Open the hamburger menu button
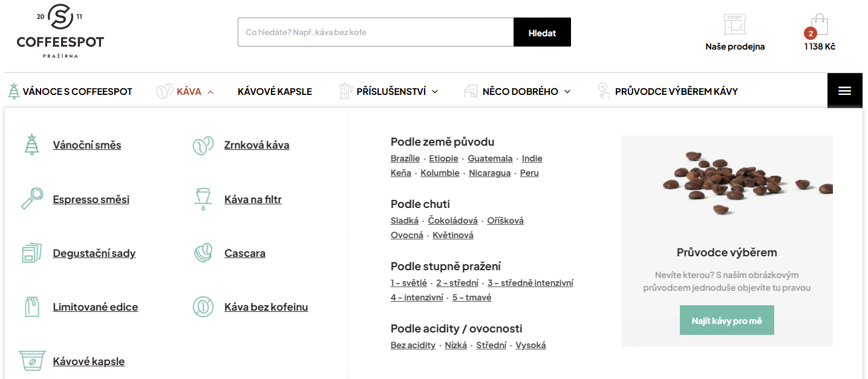This screenshot has width=868, height=379. pyautogui.click(x=844, y=91)
